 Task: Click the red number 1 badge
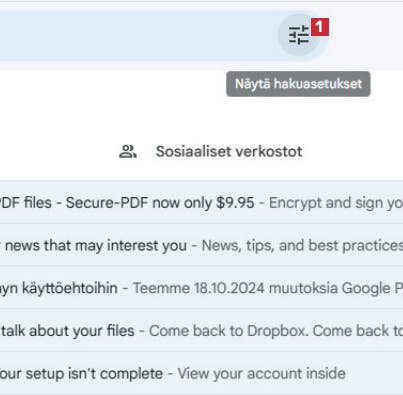320,27
